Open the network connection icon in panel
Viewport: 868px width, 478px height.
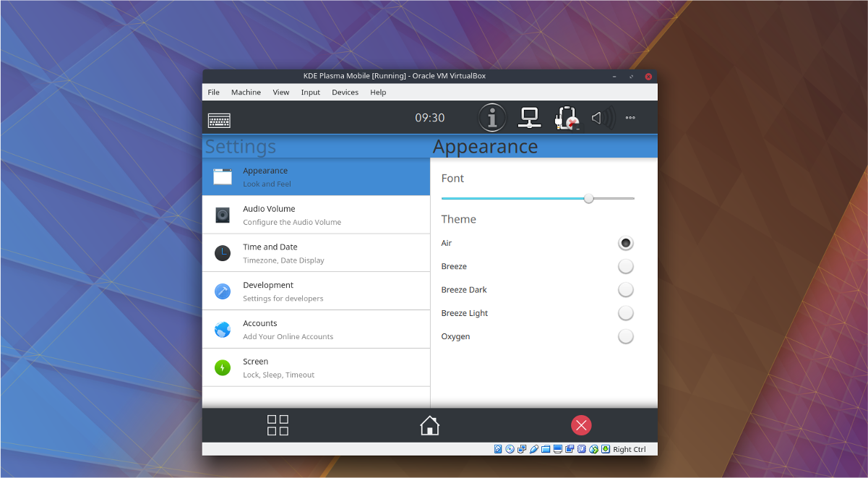click(x=530, y=117)
